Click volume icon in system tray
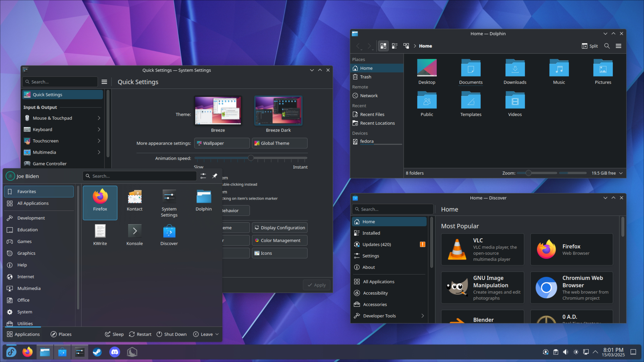 point(566,352)
